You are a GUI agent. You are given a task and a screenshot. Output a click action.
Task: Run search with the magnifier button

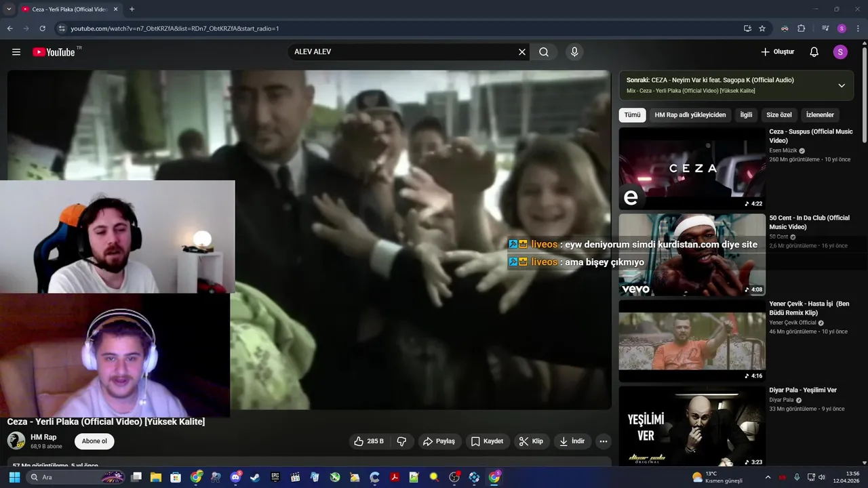(544, 52)
